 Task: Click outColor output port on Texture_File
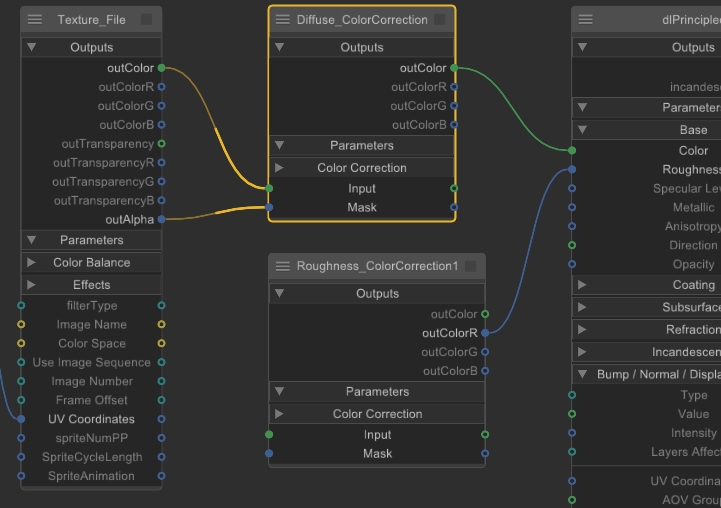pos(161,68)
